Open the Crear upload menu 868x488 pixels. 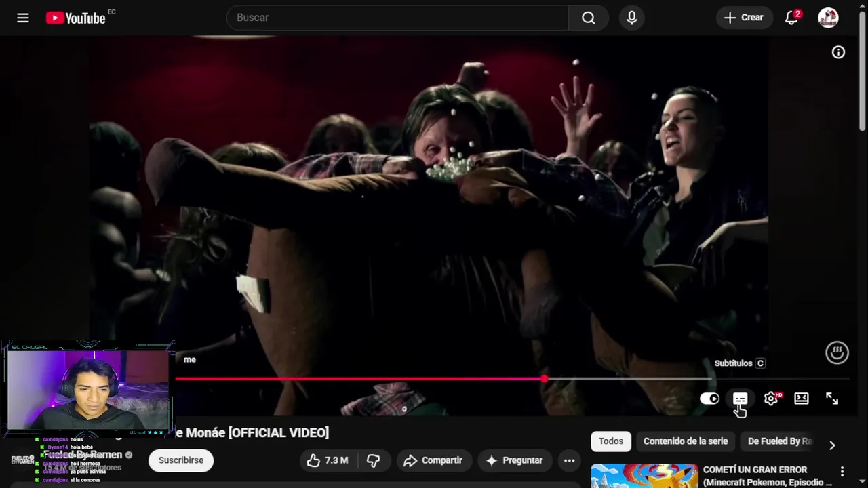coord(743,18)
